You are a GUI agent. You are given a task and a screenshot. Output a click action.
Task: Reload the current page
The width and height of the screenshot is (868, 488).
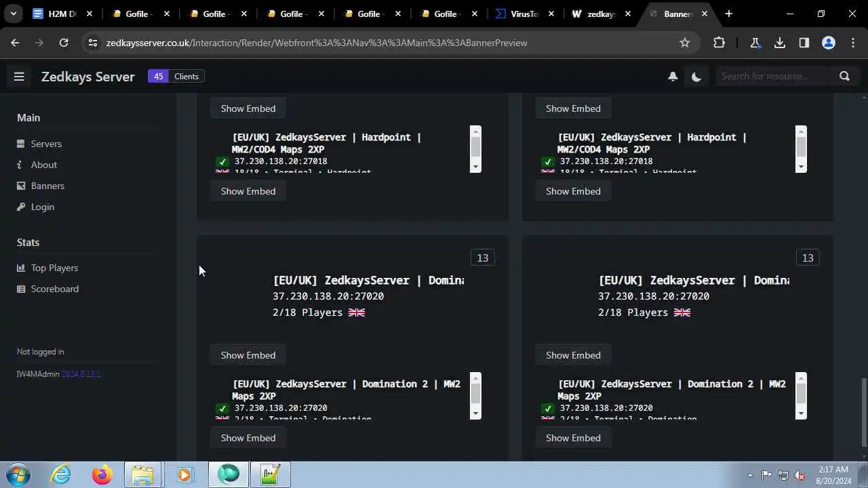tap(64, 43)
